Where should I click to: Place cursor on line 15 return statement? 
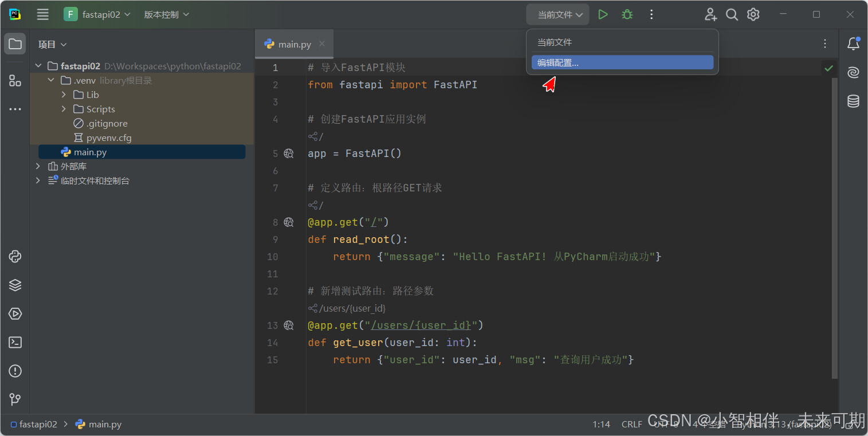pyautogui.click(x=483, y=360)
